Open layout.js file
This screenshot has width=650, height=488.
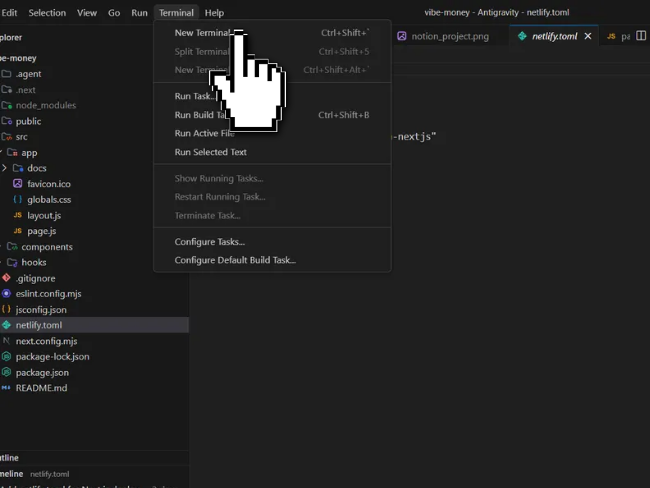[x=94, y=215]
